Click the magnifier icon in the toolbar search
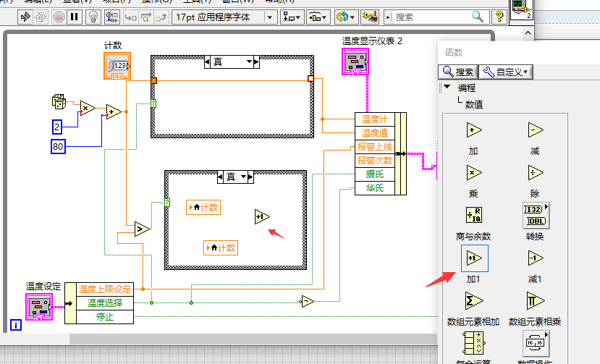Viewport: 600px width, 364px height. click(x=478, y=17)
